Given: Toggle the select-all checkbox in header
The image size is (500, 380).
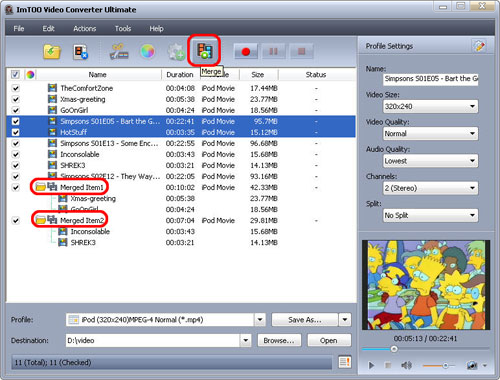Looking at the screenshot, I should 15,74.
